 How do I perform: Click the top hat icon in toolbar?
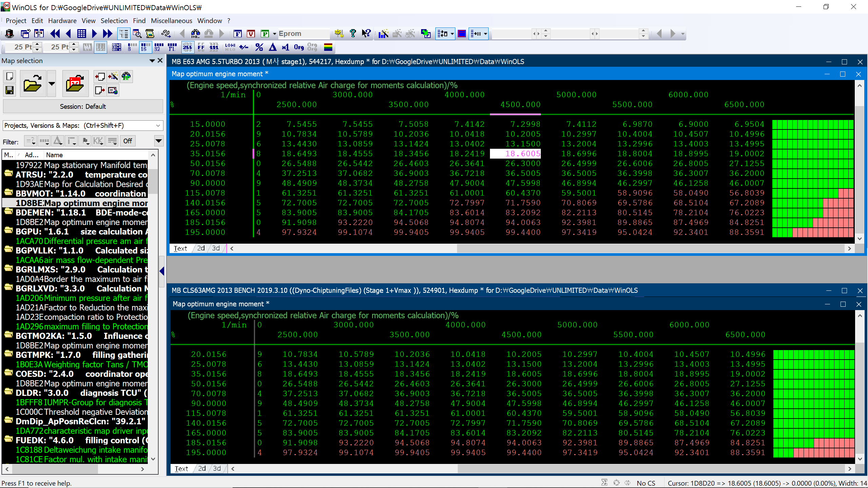click(x=9, y=34)
